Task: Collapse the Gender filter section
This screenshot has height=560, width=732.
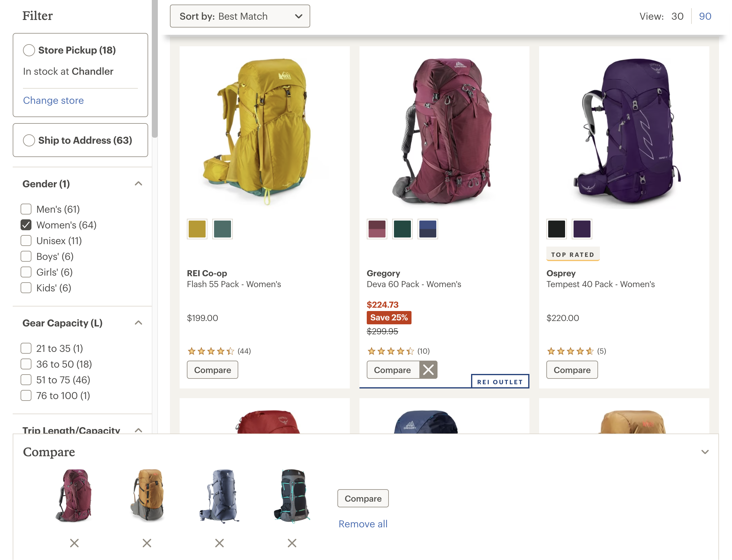Action: (138, 184)
